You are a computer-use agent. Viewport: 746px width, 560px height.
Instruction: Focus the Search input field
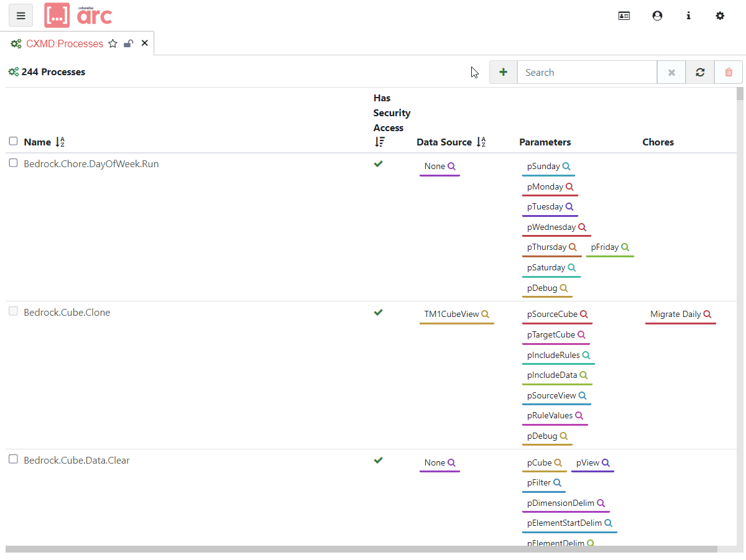(587, 72)
